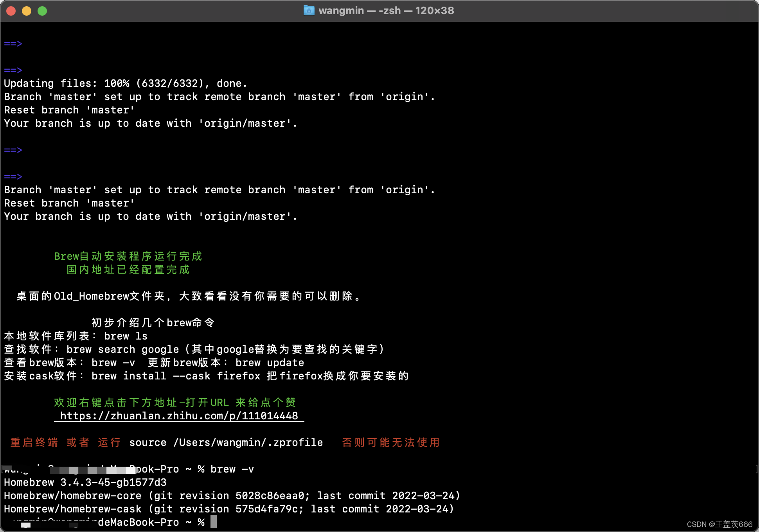Click the 'brew update' command text
This screenshot has width=759, height=532.
point(270,363)
